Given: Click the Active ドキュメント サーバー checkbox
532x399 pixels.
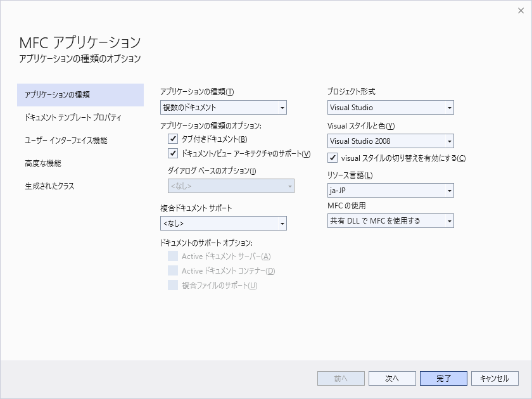Looking at the screenshot, I should [173, 256].
